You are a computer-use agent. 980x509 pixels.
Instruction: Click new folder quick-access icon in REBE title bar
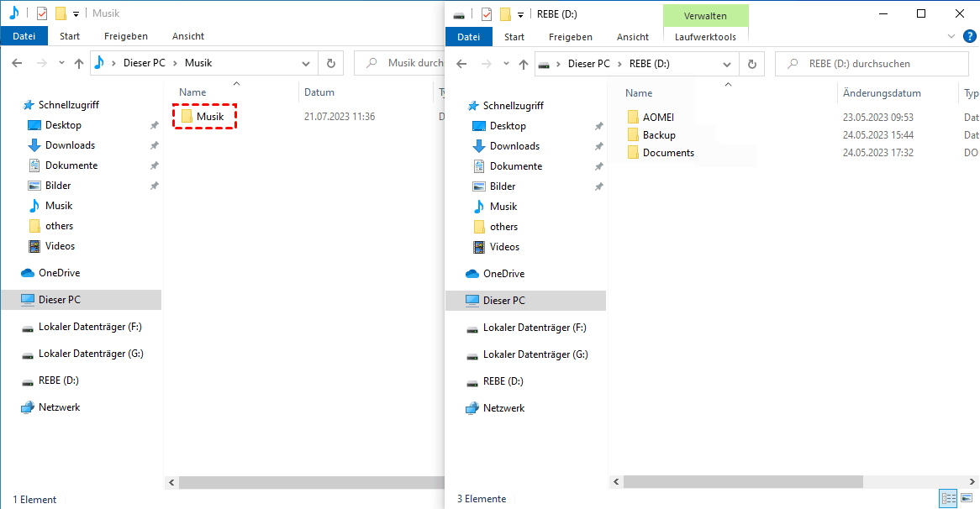pos(505,13)
